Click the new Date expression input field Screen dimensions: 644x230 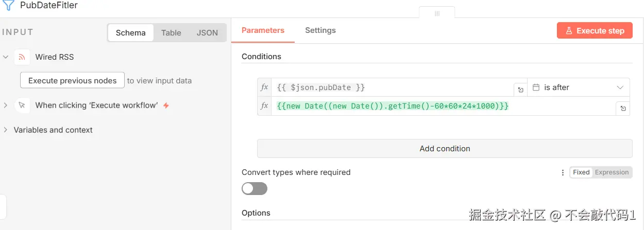(x=444, y=106)
